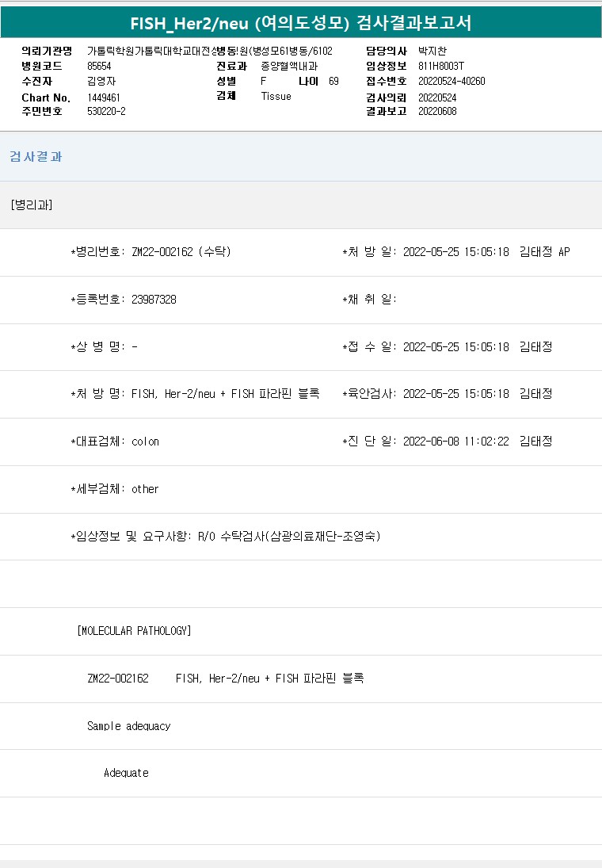Click the [병리과] department label
Image resolution: width=602 pixels, height=868 pixels.
[32, 205]
